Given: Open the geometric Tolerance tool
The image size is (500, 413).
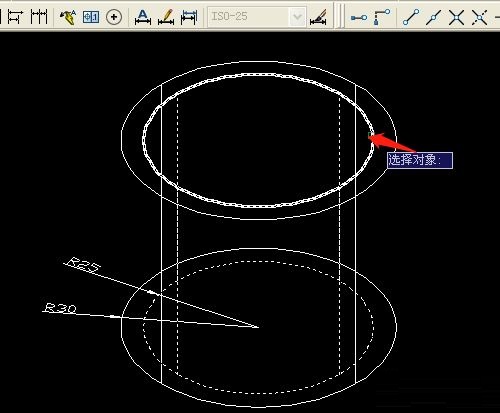Looking at the screenshot, I should (x=91, y=17).
